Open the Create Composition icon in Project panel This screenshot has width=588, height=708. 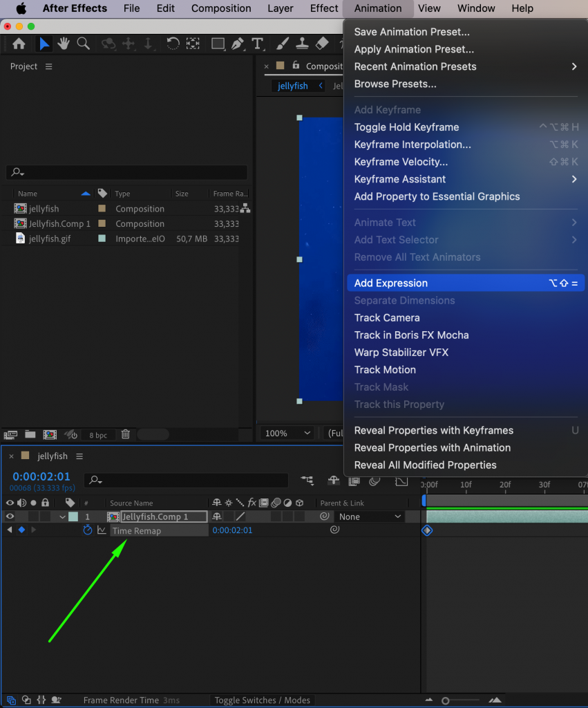point(50,434)
